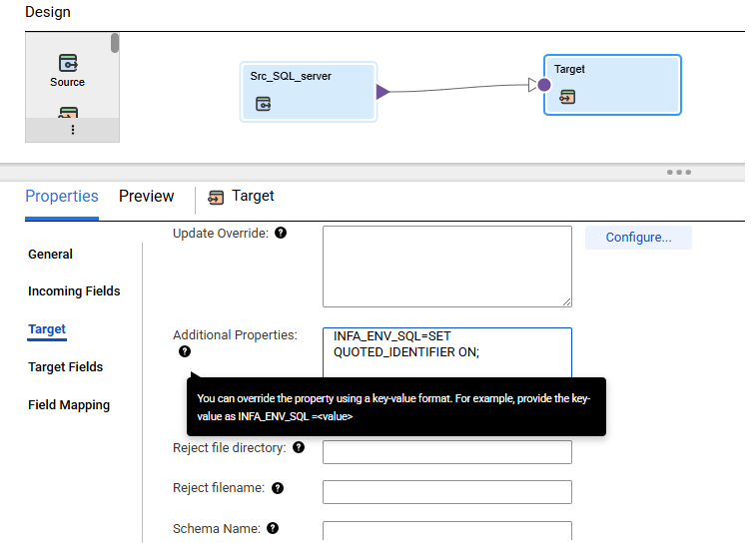Click the Configure... button
756x556 pixels.
click(638, 238)
